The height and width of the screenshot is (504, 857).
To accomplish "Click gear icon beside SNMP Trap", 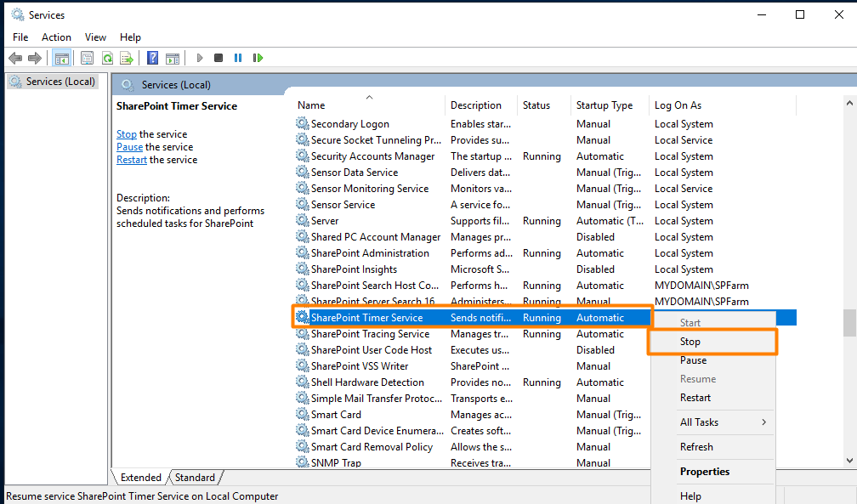I will point(303,462).
